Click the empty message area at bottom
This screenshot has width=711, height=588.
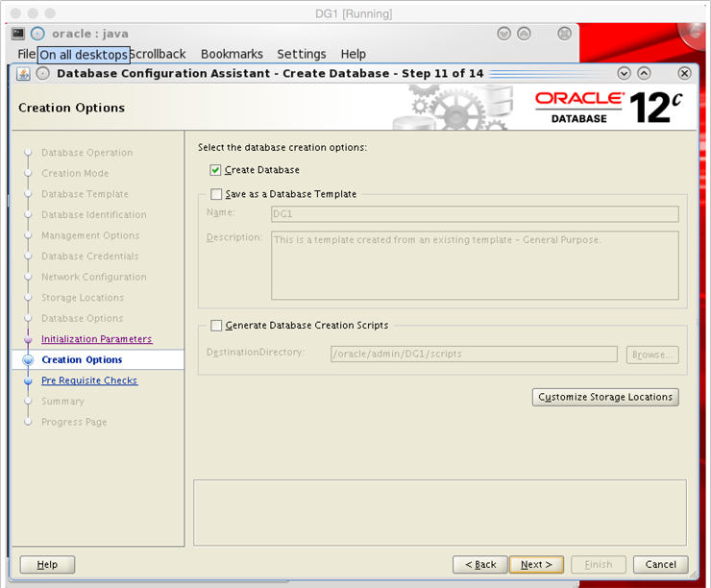tap(440, 513)
